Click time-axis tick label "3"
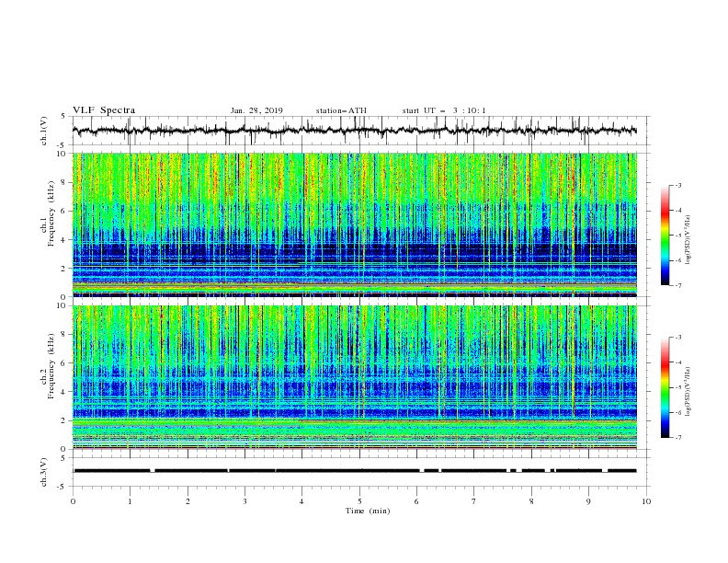 (245, 501)
